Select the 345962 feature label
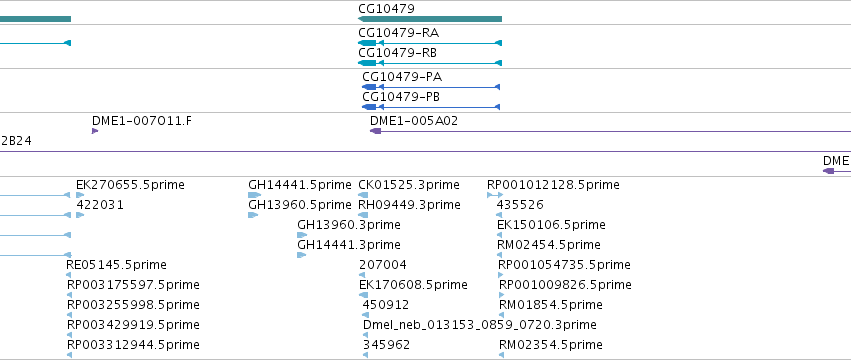Screen dimensions: 851x360 point(386,345)
